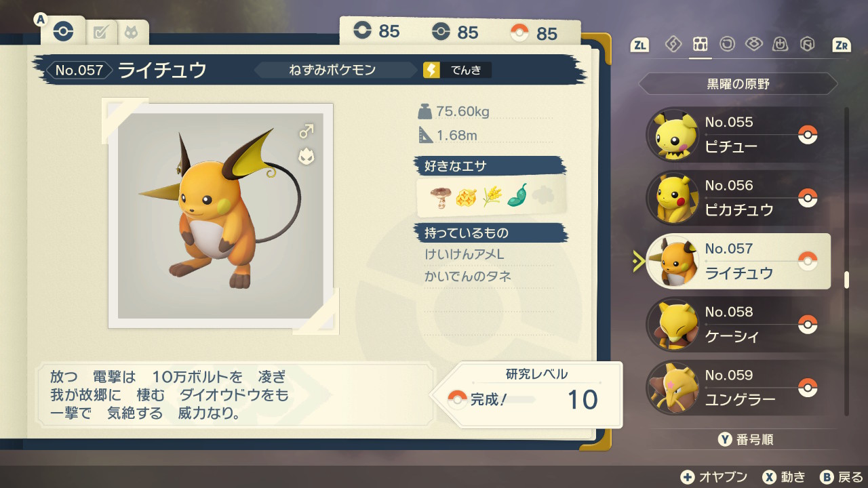
Task: Click the ZR next-area button
Action: click(x=842, y=45)
